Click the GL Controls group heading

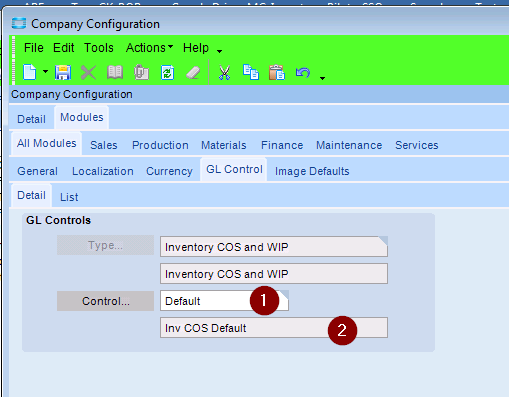58,220
